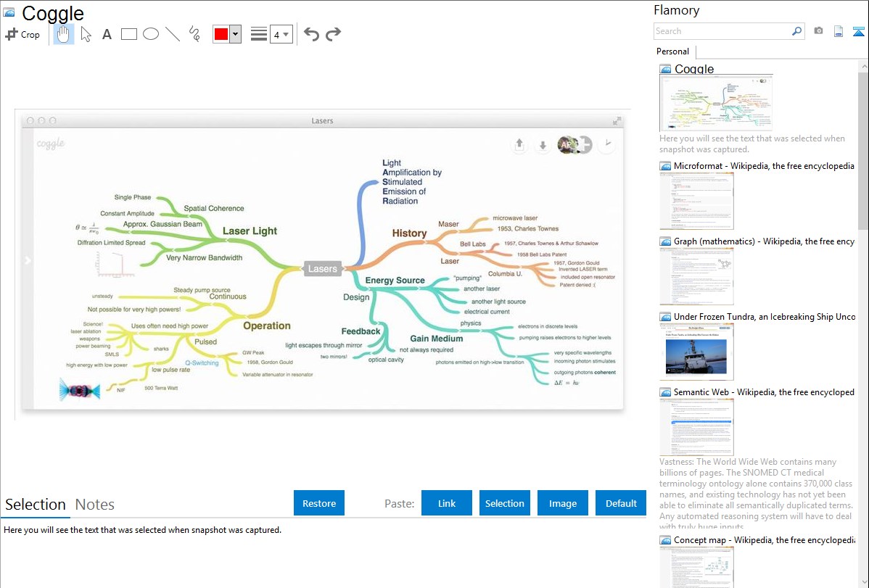This screenshot has height=588, width=869.
Task: Pick the rectangle shape tool
Action: pyautogui.click(x=128, y=34)
